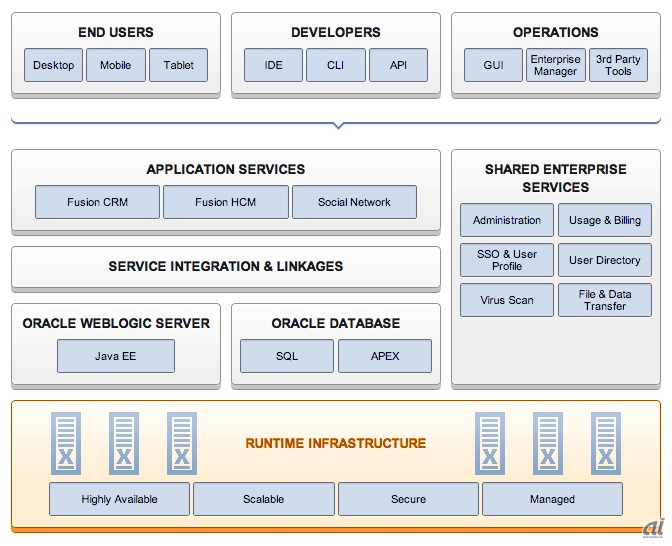Click the leftmost server rack icon
This screenshot has height=546, width=672.
(x=66, y=443)
